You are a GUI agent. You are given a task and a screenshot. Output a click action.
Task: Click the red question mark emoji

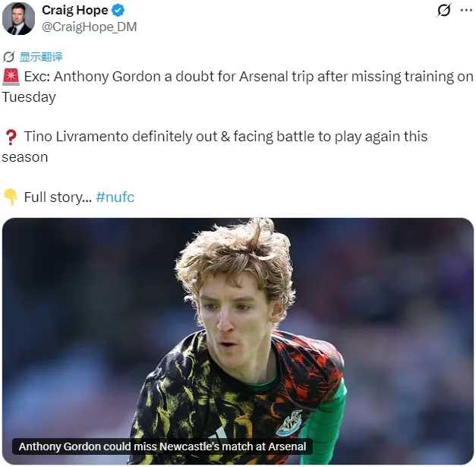tap(10, 137)
